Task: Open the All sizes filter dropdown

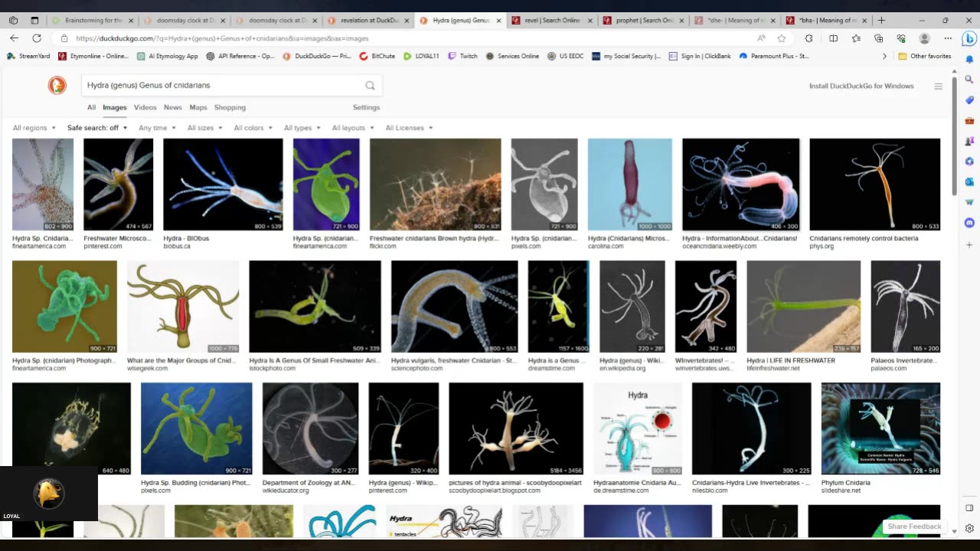Action: 204,128
